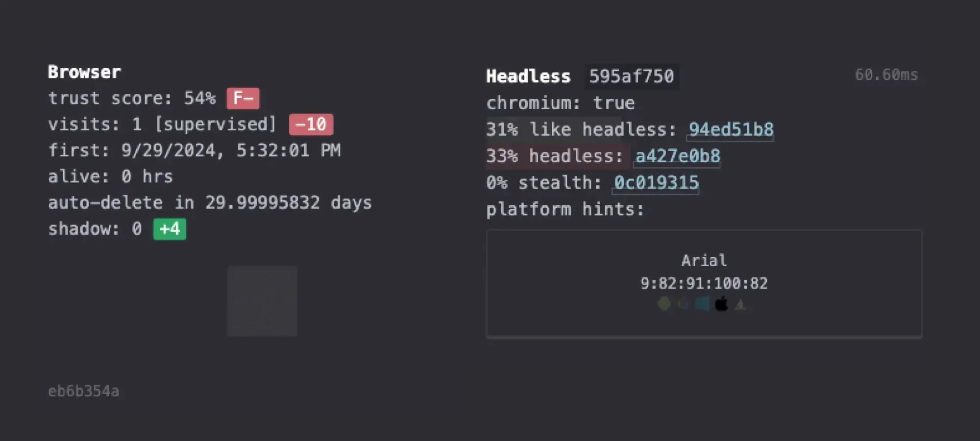The width and height of the screenshot is (980, 441).
Task: Click the Linux platform icon
Action: pyautogui.click(x=740, y=304)
